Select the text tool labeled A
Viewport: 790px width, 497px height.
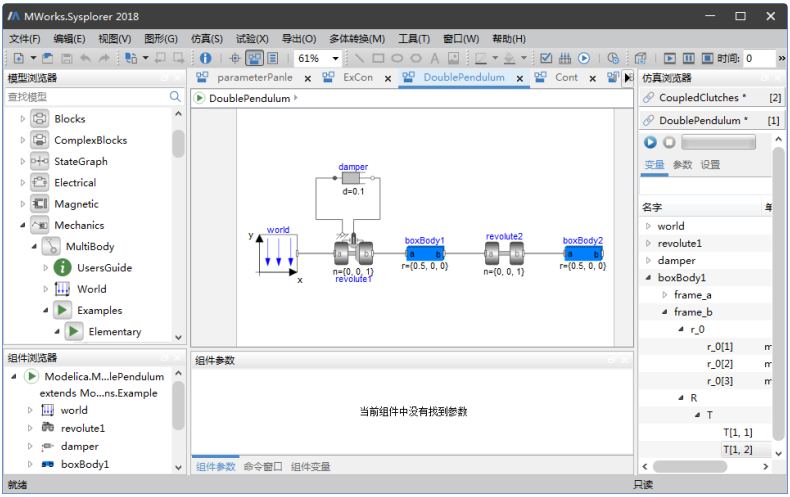click(x=435, y=59)
